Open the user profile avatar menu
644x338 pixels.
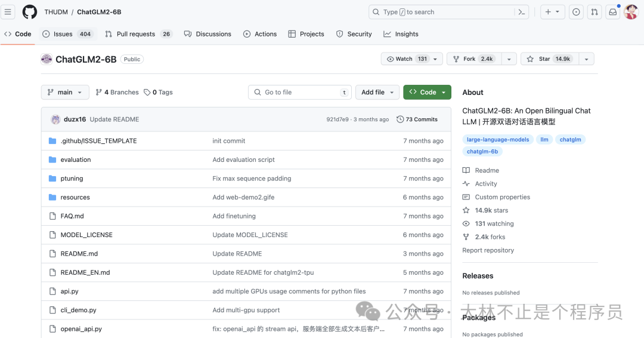[x=631, y=12]
